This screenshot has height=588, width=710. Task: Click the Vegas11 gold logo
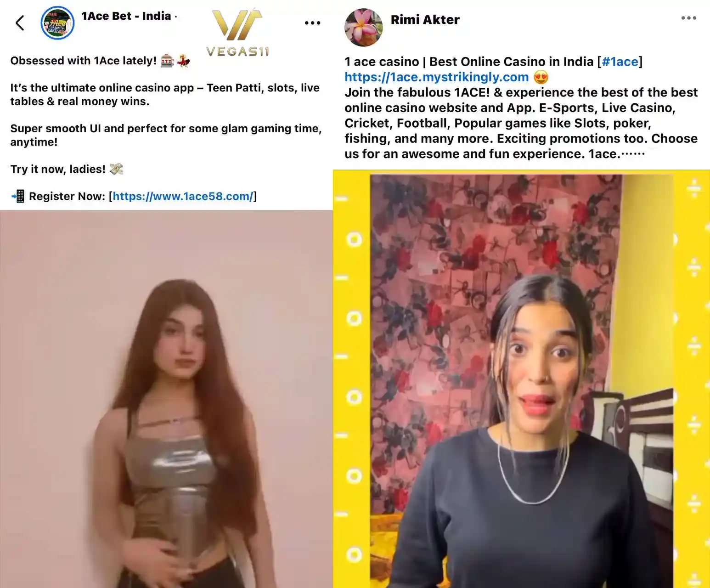(237, 32)
